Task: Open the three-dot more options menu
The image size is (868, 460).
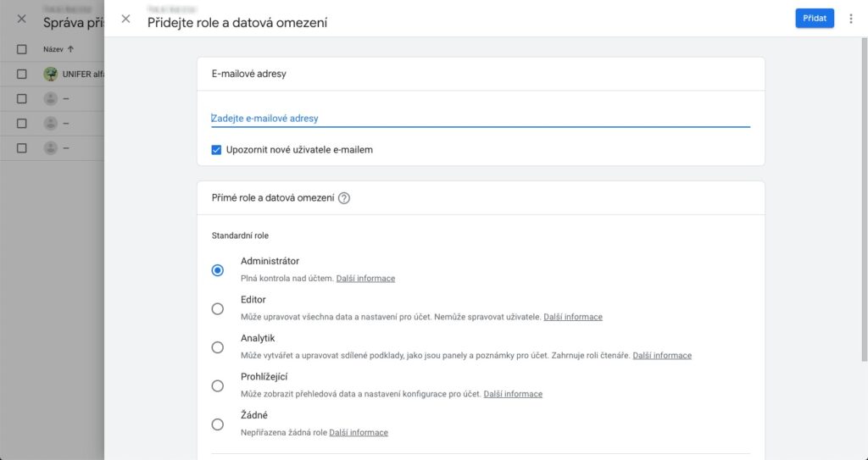Action: pyautogui.click(x=851, y=19)
